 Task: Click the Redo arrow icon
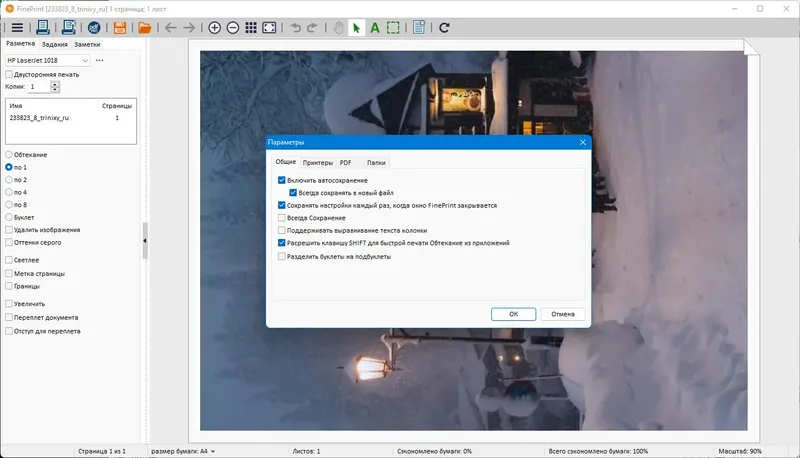[312, 28]
